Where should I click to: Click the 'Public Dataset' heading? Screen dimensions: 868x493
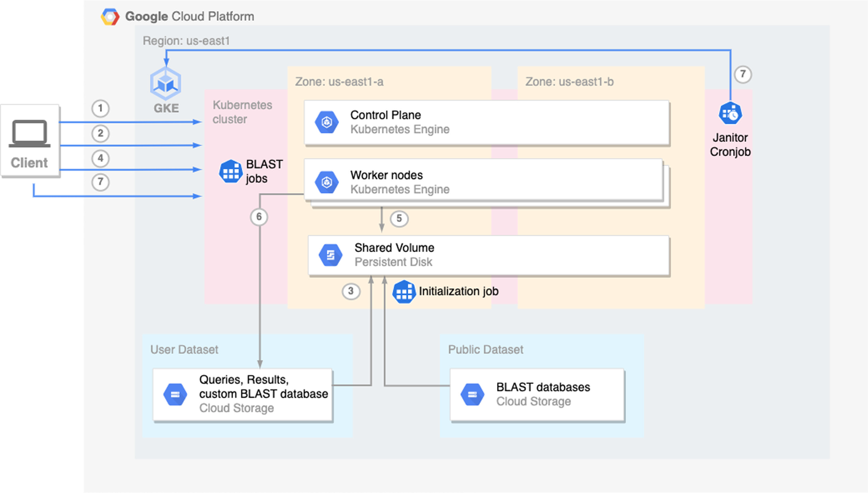pos(486,350)
